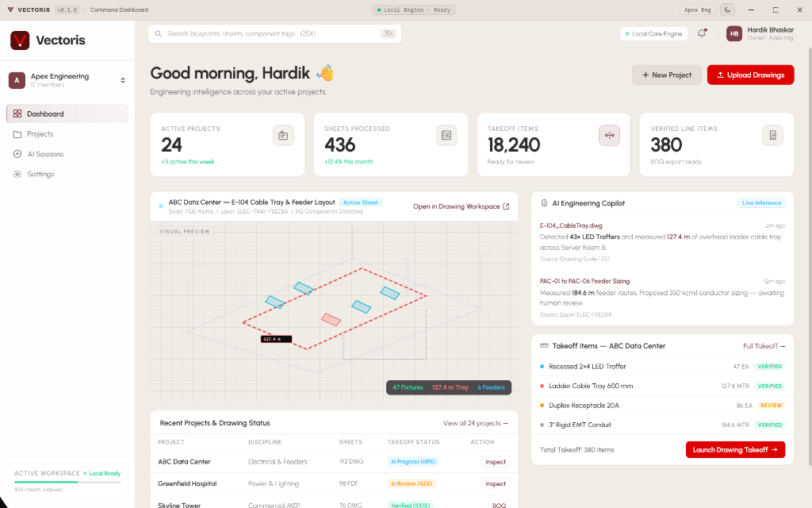The height and width of the screenshot is (508, 812).
Task: Click the Local Core Engine status pill
Action: click(653, 33)
